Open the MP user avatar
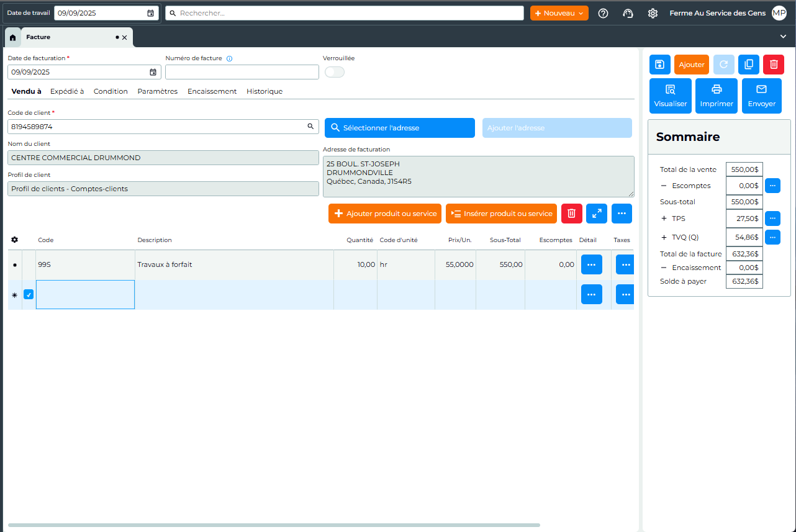 779,13
